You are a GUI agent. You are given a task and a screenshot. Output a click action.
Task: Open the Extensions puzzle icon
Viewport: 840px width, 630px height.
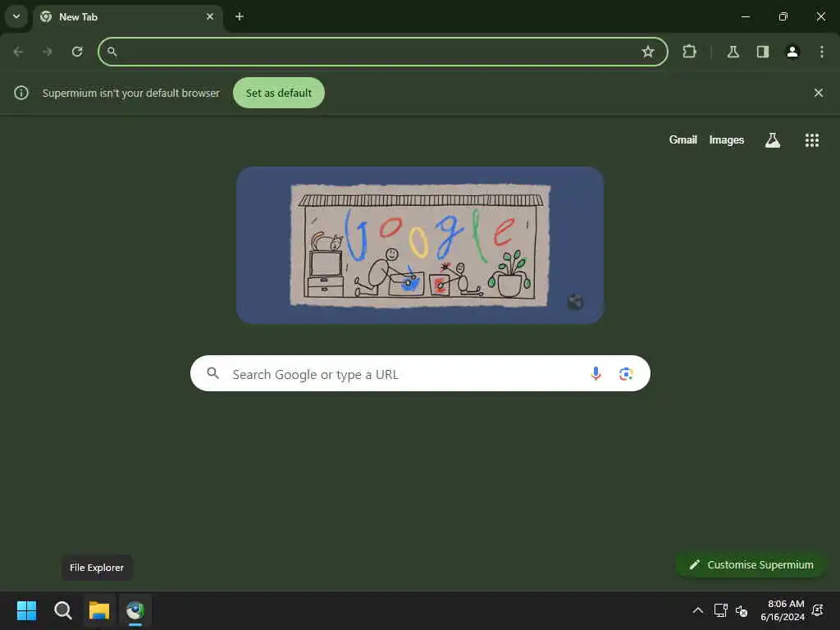689,52
